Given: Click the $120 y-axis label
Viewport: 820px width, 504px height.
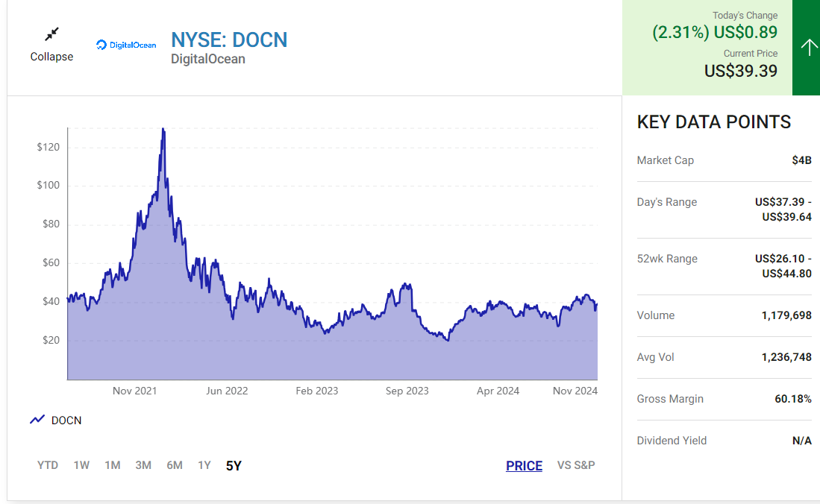Looking at the screenshot, I should (x=48, y=147).
